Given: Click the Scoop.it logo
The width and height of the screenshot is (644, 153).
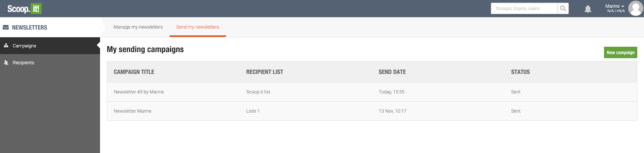Looking at the screenshot, I should coord(25,8).
